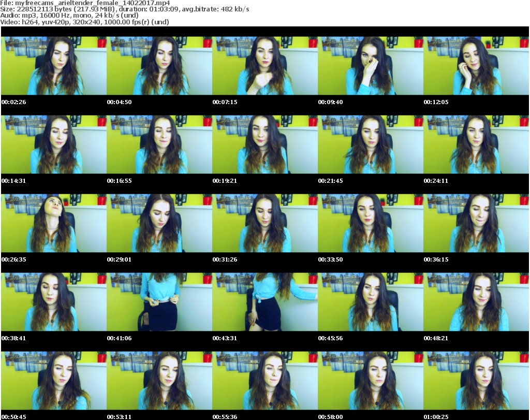Image resolution: width=530 pixels, height=420 pixels.
Task: Select the thumbnail frame at 01:00:25
Action: (x=476, y=381)
